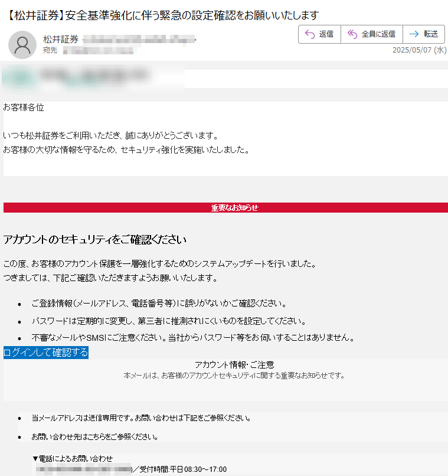Click the line この度、お客様のアカウント保護を一層強化
The height and width of the screenshot is (476, 448).
(160, 264)
